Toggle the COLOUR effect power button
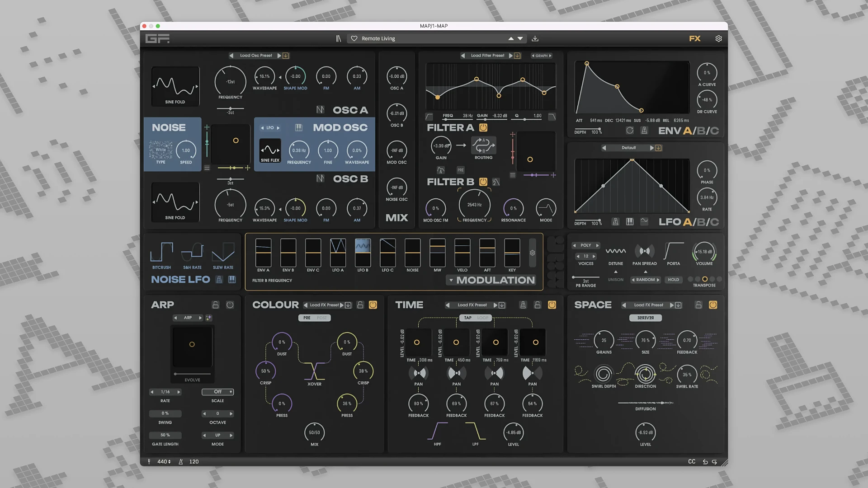This screenshot has height=488, width=868. (373, 305)
